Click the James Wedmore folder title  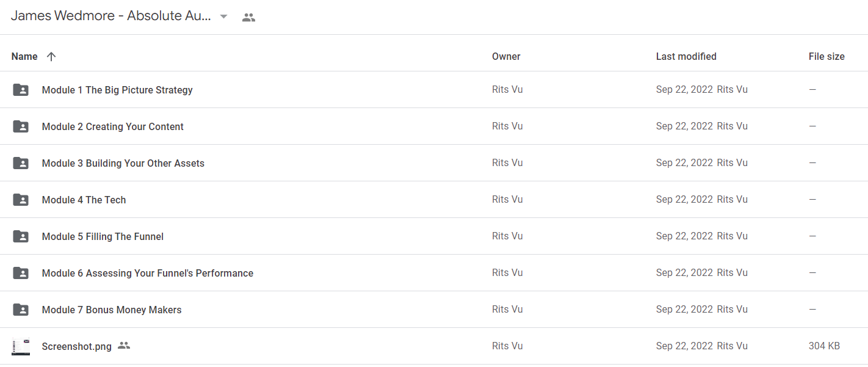tap(111, 16)
